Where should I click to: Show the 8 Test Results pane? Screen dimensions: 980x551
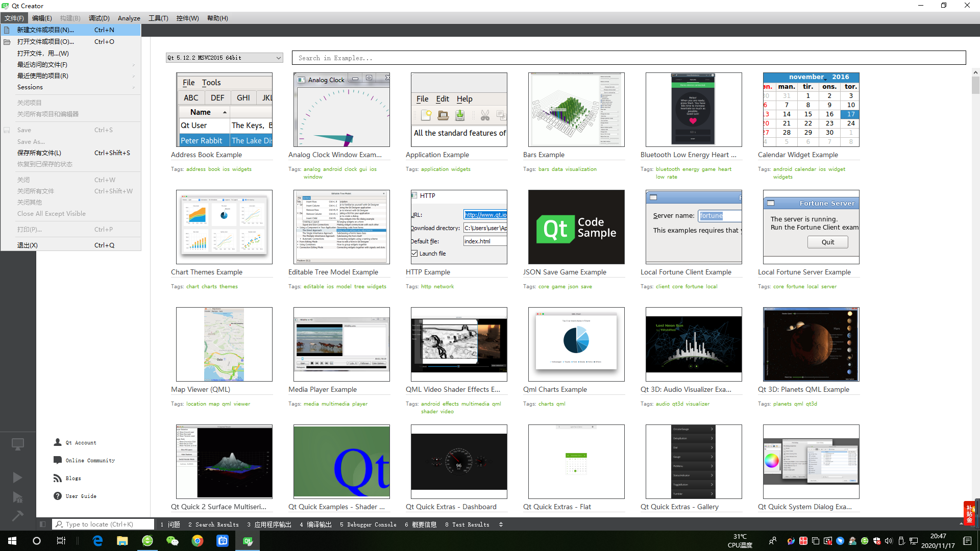coord(467,524)
